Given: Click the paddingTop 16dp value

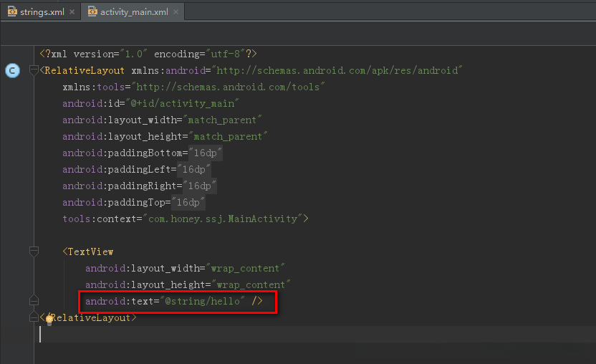Looking at the screenshot, I should tap(188, 202).
